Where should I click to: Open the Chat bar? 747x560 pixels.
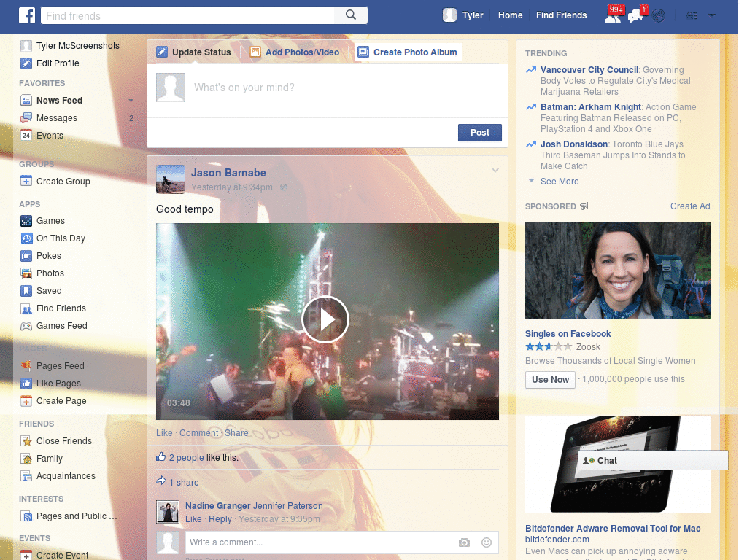click(653, 461)
